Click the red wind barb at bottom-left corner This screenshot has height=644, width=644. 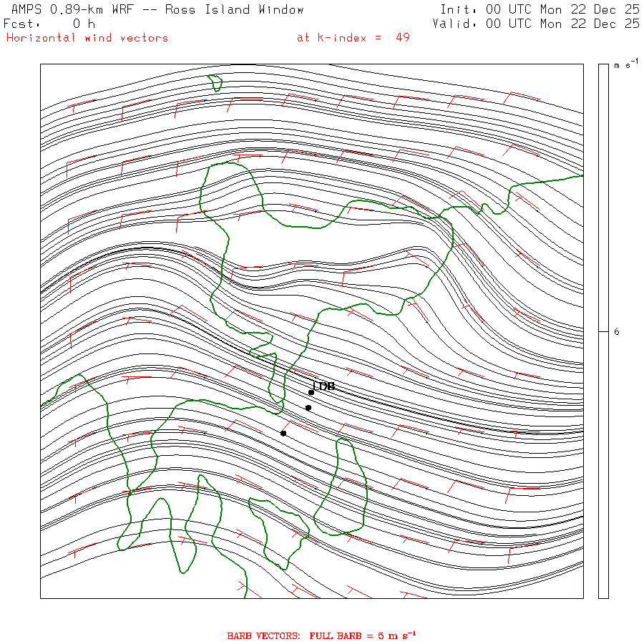(x=82, y=550)
